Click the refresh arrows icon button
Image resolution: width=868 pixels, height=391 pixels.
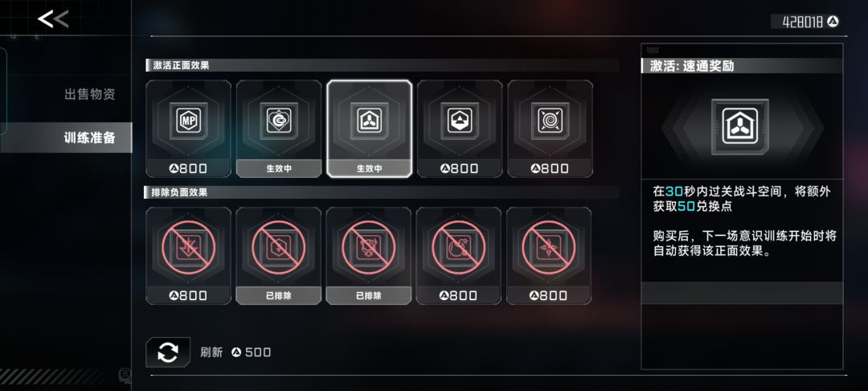[168, 352]
